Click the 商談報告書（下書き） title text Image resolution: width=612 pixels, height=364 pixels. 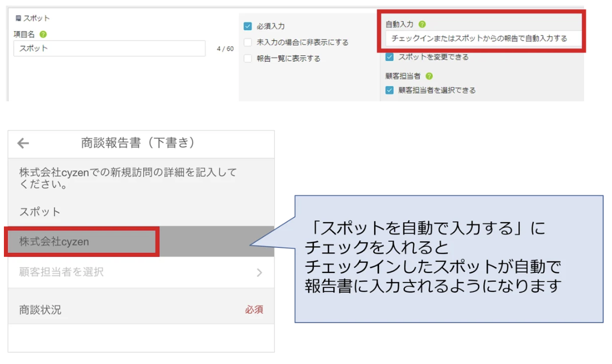tap(138, 143)
